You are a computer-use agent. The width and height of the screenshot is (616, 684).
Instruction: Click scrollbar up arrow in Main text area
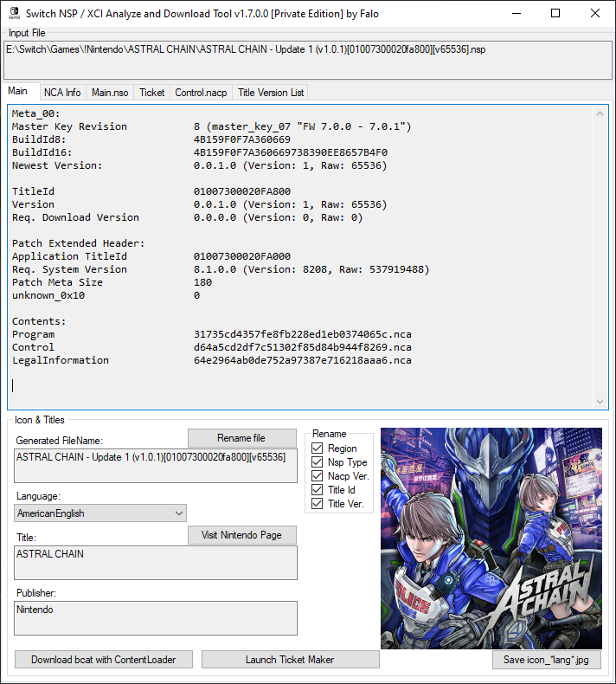point(600,113)
